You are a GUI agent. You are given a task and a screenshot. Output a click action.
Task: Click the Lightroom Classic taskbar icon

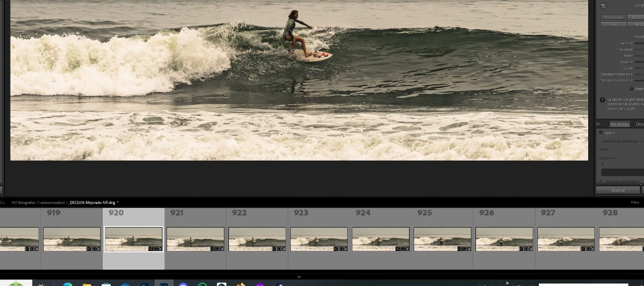[164, 284]
